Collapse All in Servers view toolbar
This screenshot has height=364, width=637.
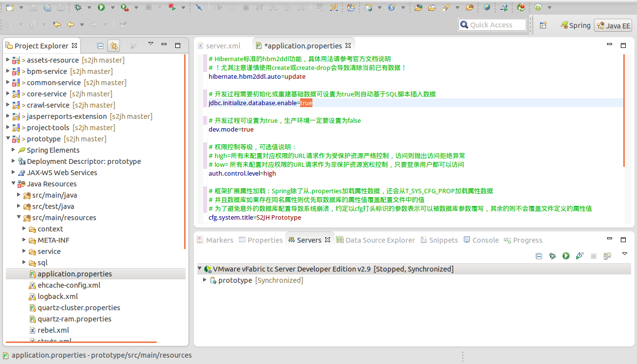(539, 256)
